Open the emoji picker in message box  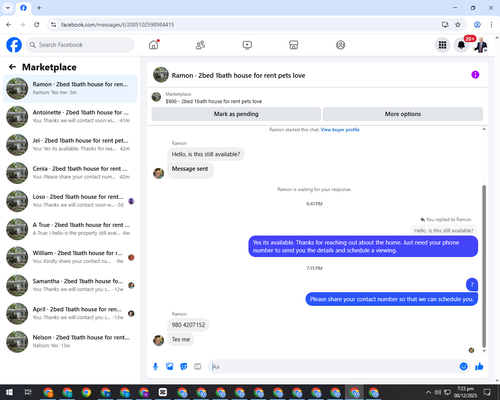pyautogui.click(x=463, y=367)
